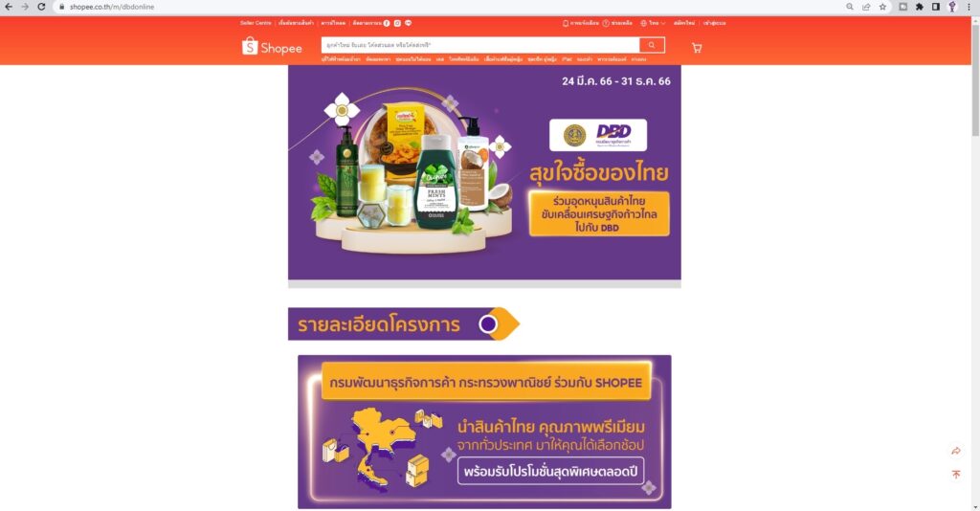Expand the language globe dropdown

coord(653,23)
